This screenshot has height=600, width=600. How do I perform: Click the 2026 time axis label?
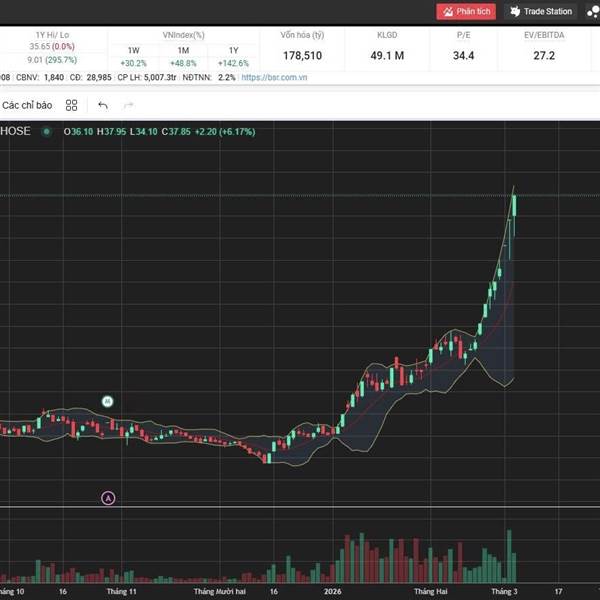point(333,591)
